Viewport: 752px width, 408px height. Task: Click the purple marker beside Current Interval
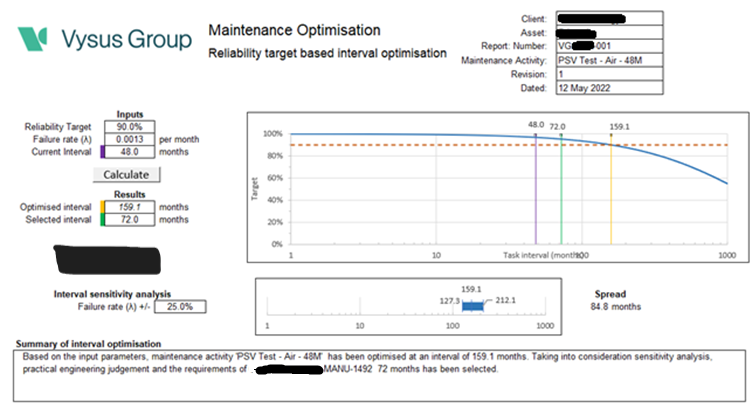tap(101, 152)
